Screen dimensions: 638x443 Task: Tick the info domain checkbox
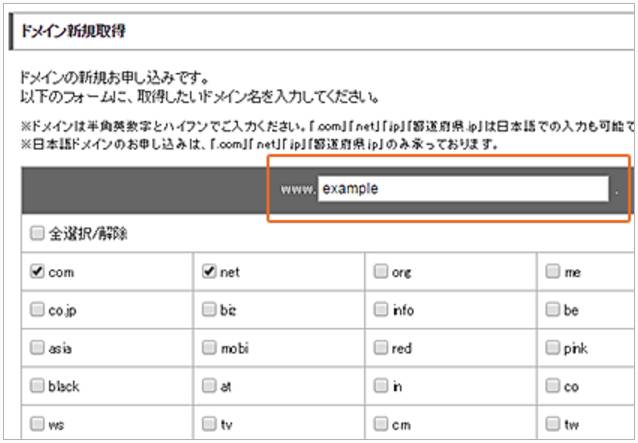(x=381, y=309)
